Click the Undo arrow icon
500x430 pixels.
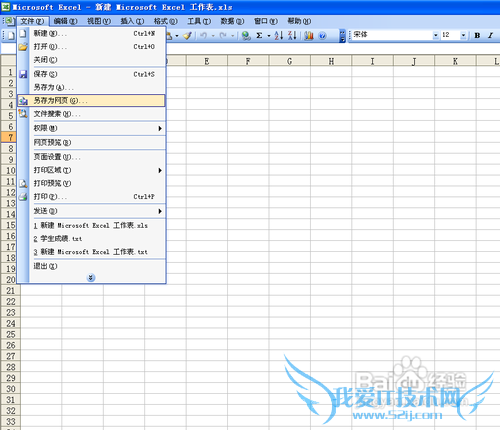pyautogui.click(x=203, y=35)
